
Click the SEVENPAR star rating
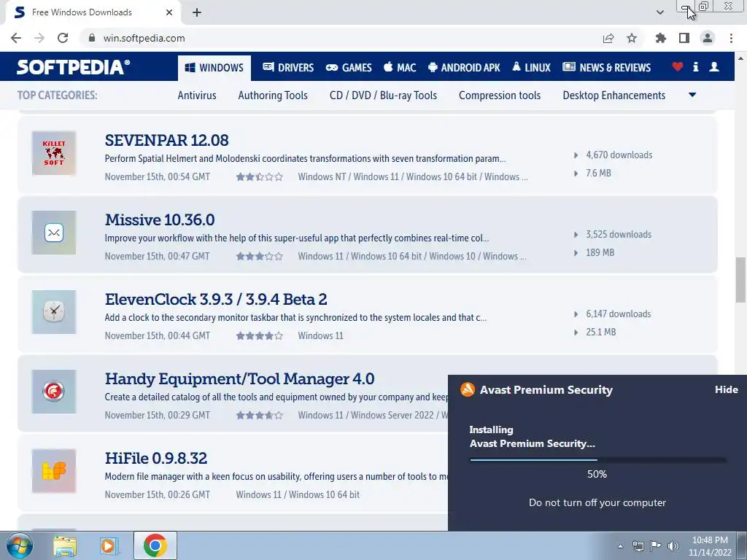260,176
